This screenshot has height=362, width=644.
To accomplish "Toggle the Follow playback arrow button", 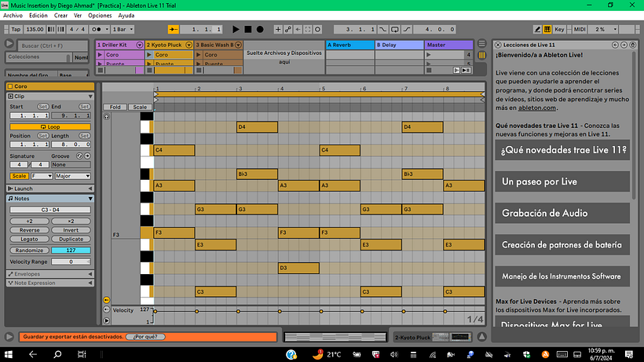I will [x=173, y=29].
